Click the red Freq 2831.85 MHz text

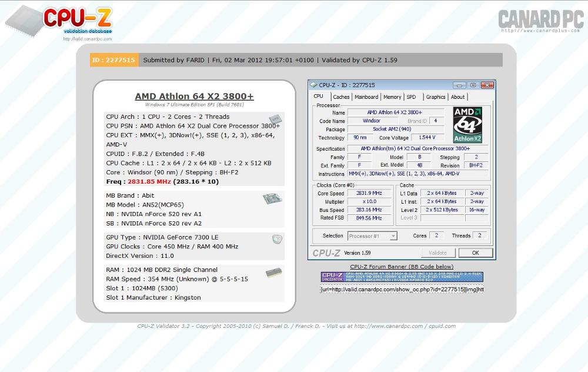click(149, 182)
